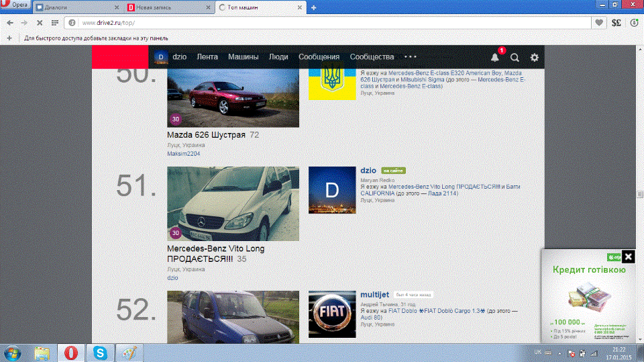Open Skype from the taskbar
This screenshot has height=362, width=644.
tap(100, 353)
